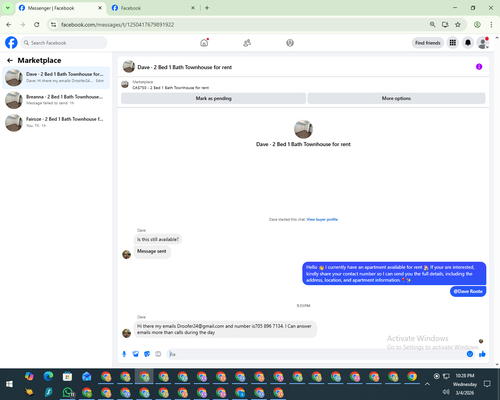Open the taskbar clock and date
This screenshot has height=400, width=500.
coord(465,384)
